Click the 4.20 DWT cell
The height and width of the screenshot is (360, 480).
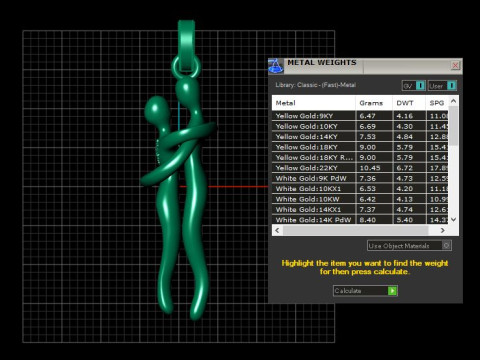[409, 189]
